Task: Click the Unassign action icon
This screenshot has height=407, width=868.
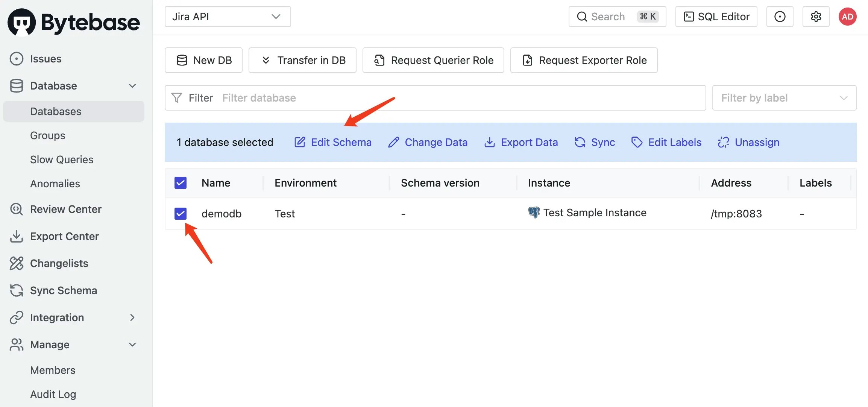Action: pyautogui.click(x=723, y=142)
